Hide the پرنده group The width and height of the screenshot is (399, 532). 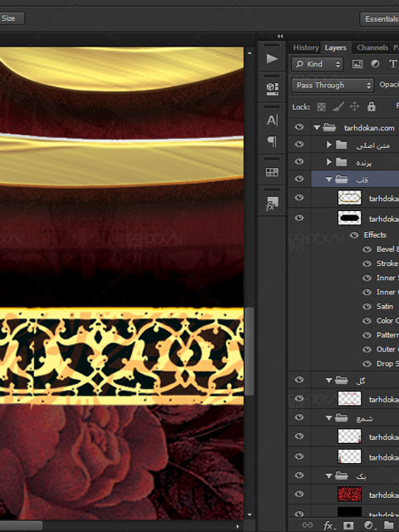tap(299, 161)
